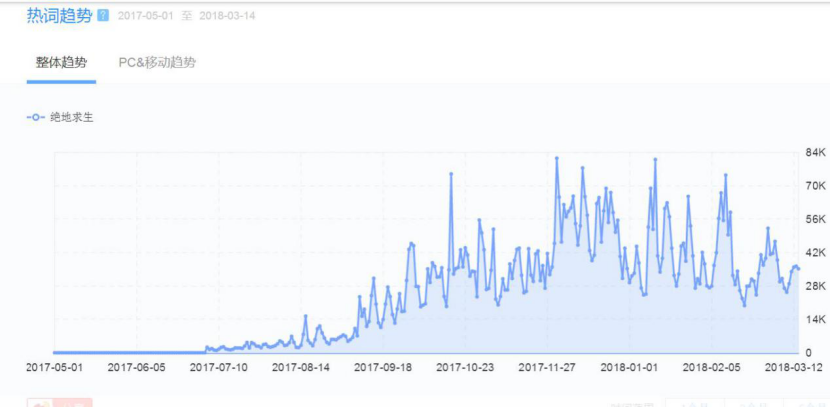This screenshot has height=408, width=830.
Task: Click the 2017-11-27 x-axis date label
Action: [546, 367]
